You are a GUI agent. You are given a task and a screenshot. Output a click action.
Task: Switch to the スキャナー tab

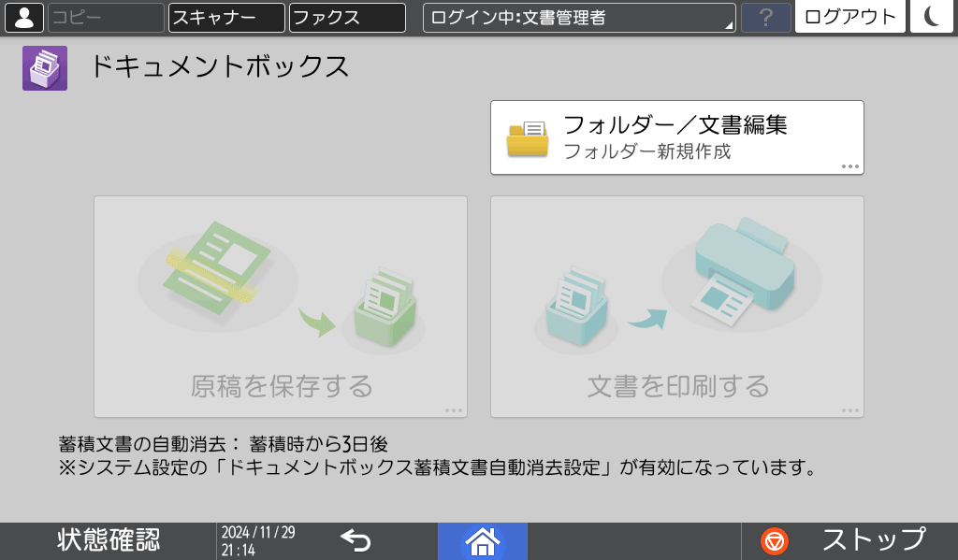click(225, 16)
